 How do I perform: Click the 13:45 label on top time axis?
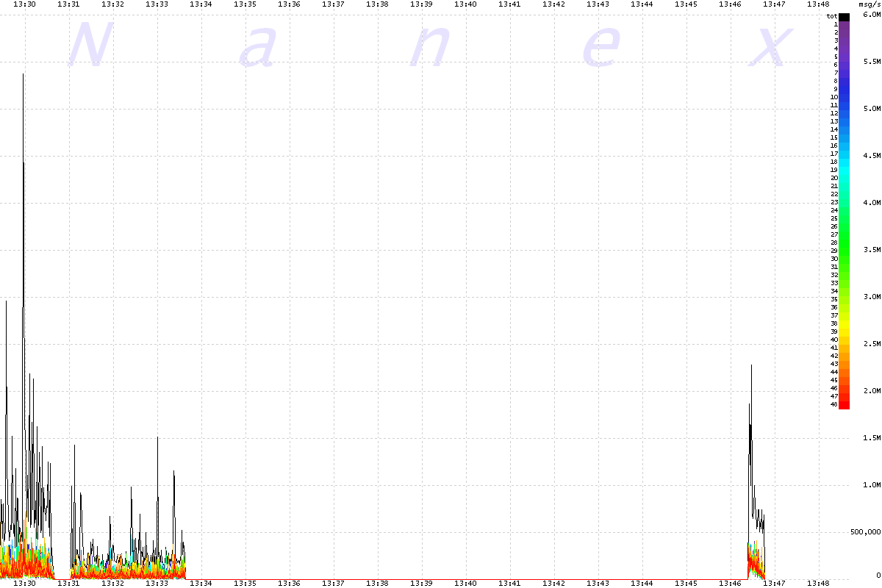(x=686, y=4)
